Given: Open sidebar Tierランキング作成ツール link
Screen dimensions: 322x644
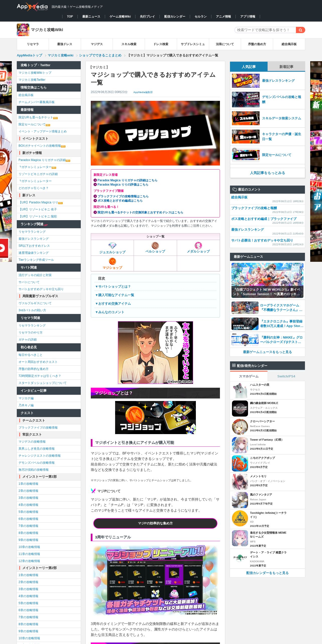Looking at the screenshot, I should (36, 260).
